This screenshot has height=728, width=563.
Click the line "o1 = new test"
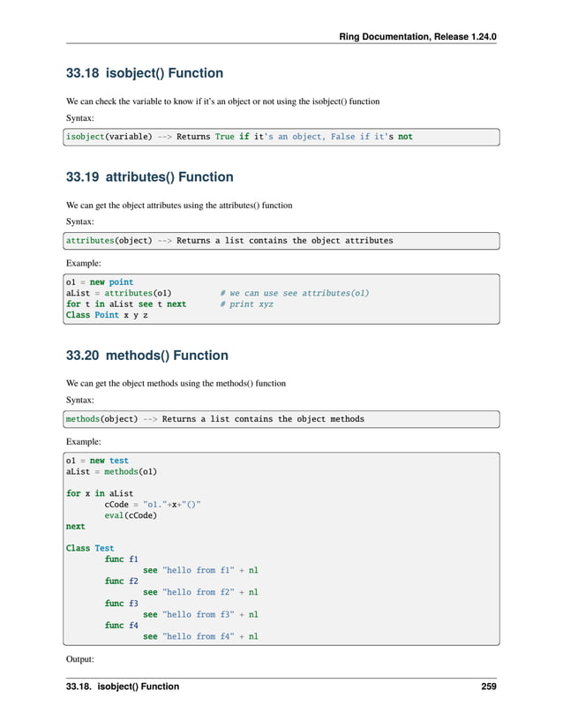point(97,461)
